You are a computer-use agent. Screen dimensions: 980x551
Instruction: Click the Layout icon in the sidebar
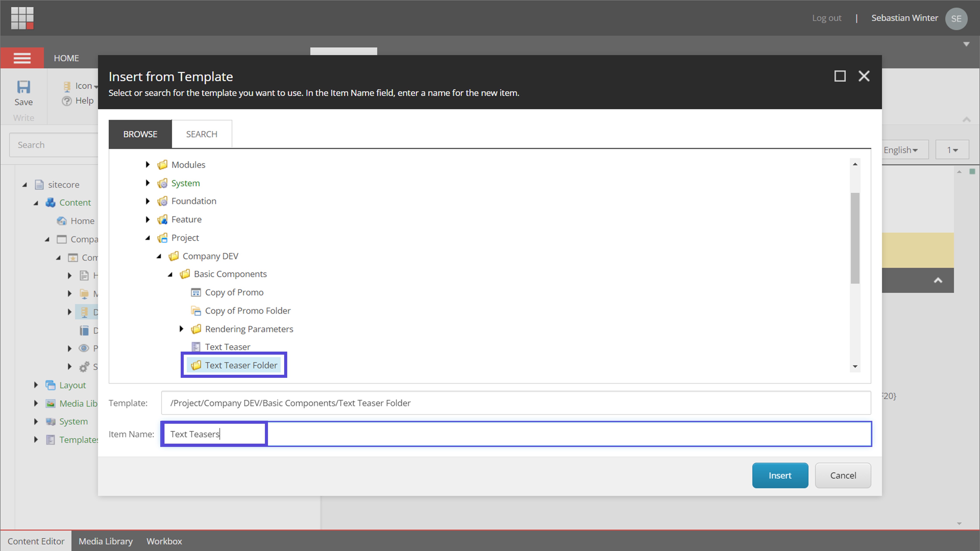[51, 385]
